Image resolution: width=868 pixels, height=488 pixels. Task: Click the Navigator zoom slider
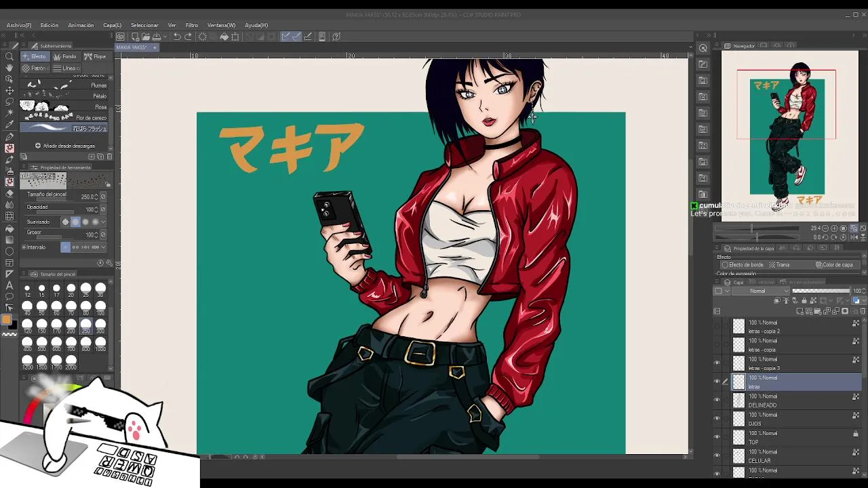point(757,228)
